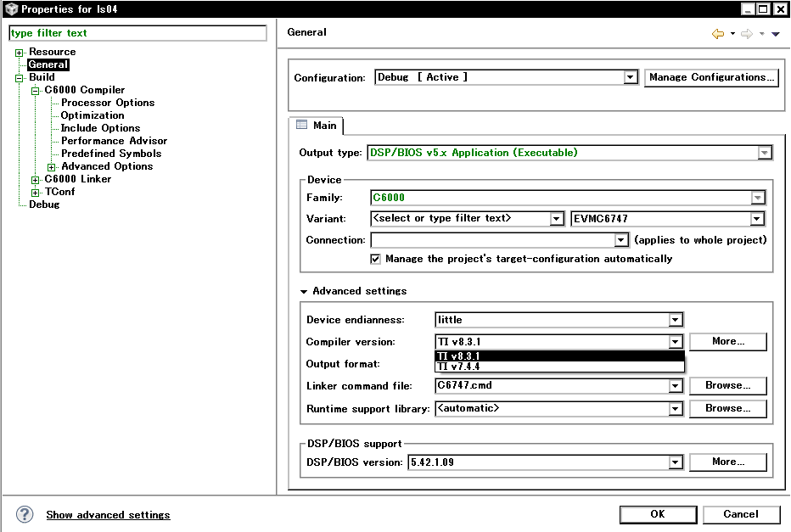
Task: Click the help question mark icon
Action: pyautogui.click(x=25, y=514)
